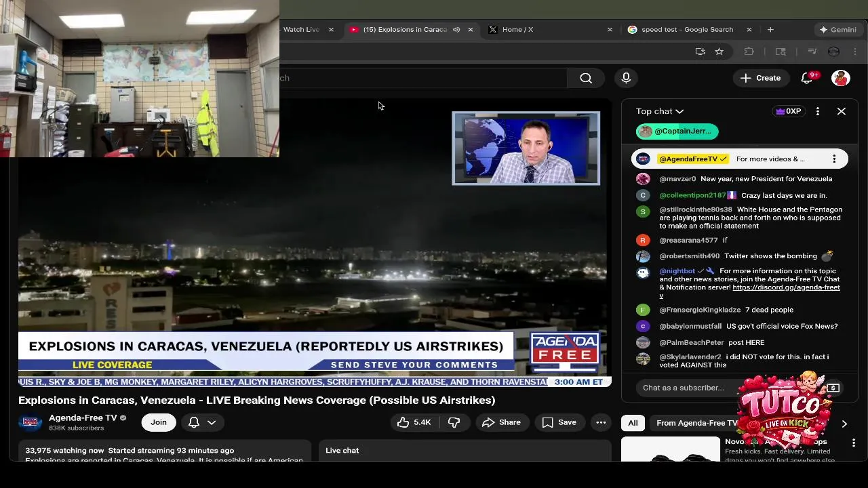Open options for Novo sponsored suggestion

pyautogui.click(x=854, y=443)
